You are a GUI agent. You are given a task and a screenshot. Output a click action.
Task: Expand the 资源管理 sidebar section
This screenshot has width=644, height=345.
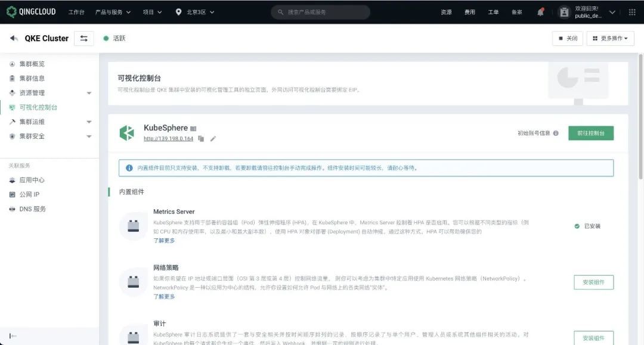89,93
